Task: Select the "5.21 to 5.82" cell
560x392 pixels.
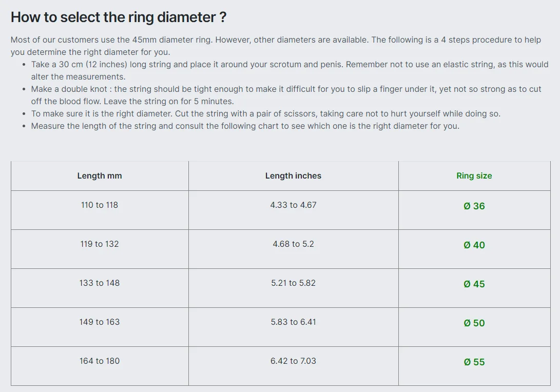Action: point(293,283)
